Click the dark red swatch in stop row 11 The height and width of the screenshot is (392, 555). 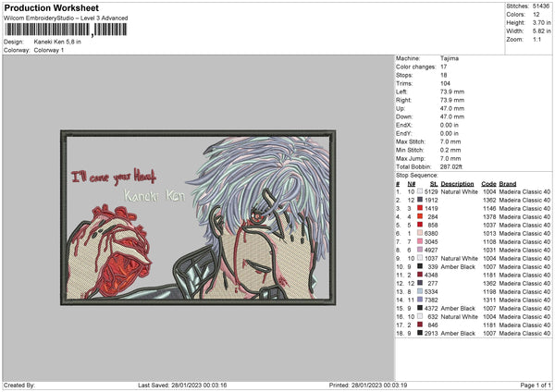tap(420, 275)
